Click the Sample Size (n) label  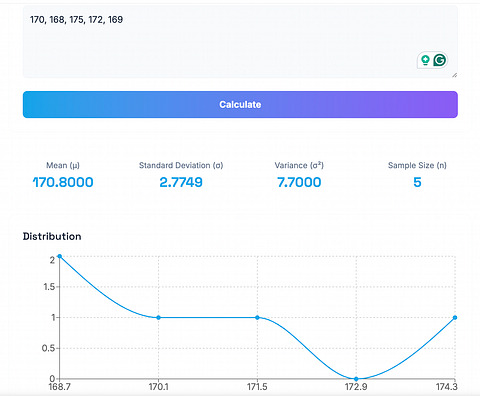coord(417,165)
